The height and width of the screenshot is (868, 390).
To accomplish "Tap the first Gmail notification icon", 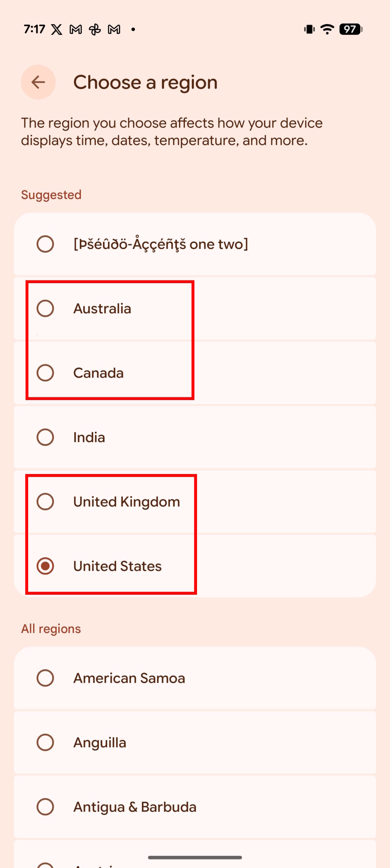I will 76,29.
